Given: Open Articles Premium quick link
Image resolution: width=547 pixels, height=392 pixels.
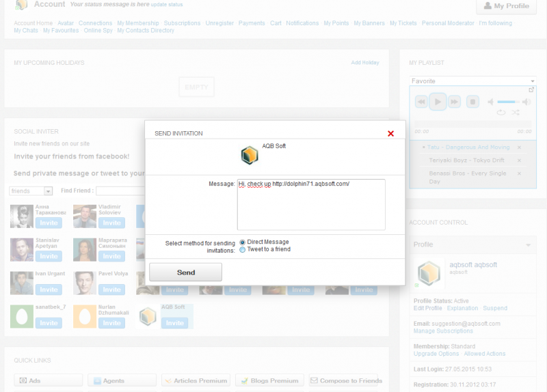Looking at the screenshot, I should coord(196,380).
